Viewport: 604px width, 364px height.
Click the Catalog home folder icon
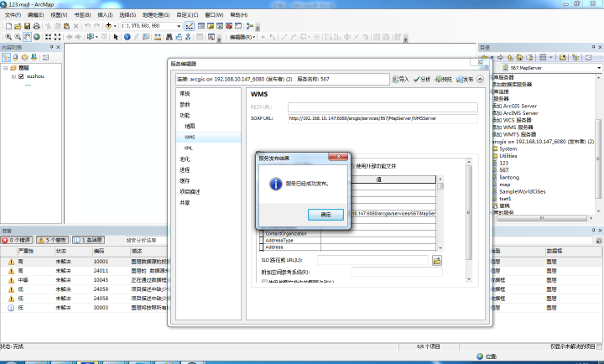(519, 57)
